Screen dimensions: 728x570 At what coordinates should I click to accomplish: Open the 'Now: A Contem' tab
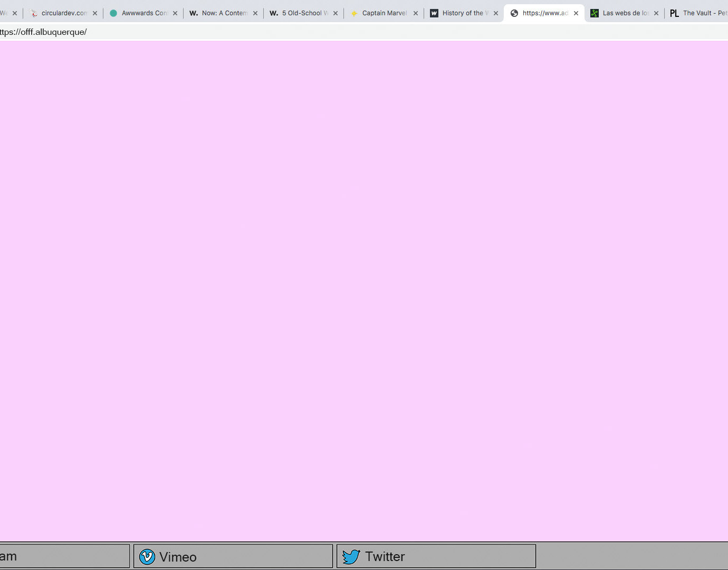pyautogui.click(x=224, y=13)
